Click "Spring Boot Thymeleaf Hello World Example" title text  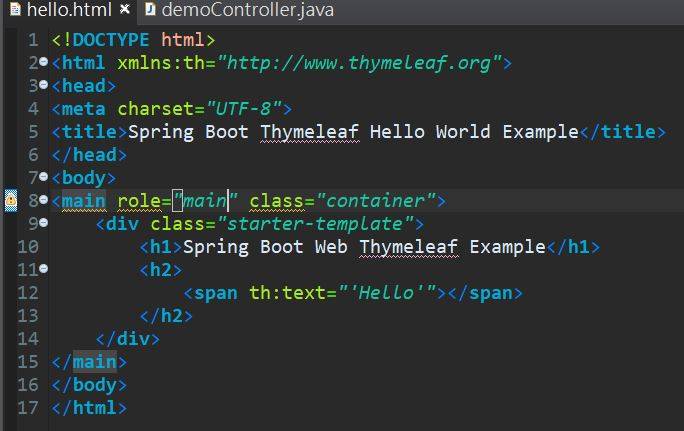tap(353, 132)
